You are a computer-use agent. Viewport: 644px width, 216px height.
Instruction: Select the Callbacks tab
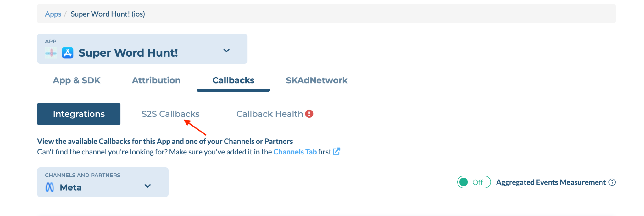(233, 80)
